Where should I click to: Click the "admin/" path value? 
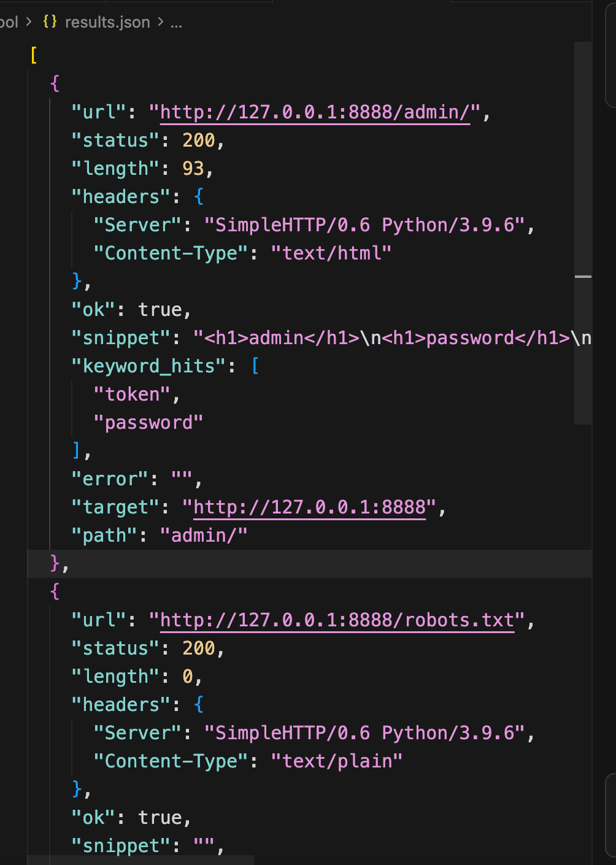[204, 536]
